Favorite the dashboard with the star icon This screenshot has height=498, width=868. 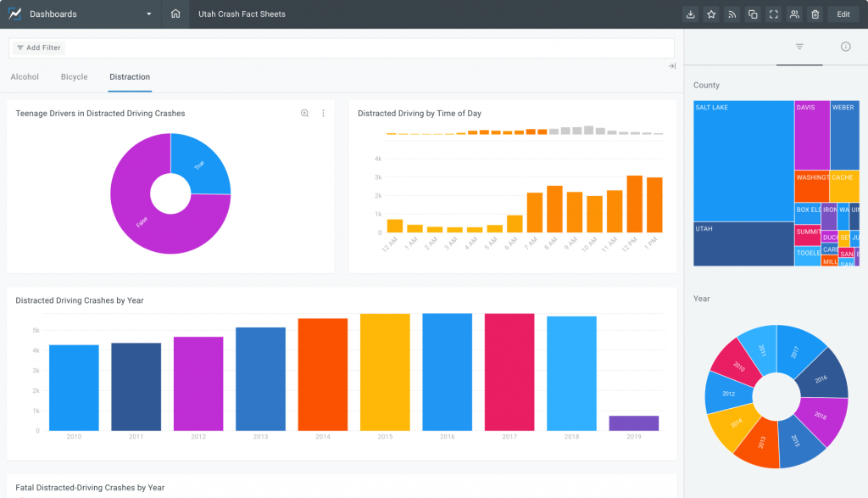point(711,14)
